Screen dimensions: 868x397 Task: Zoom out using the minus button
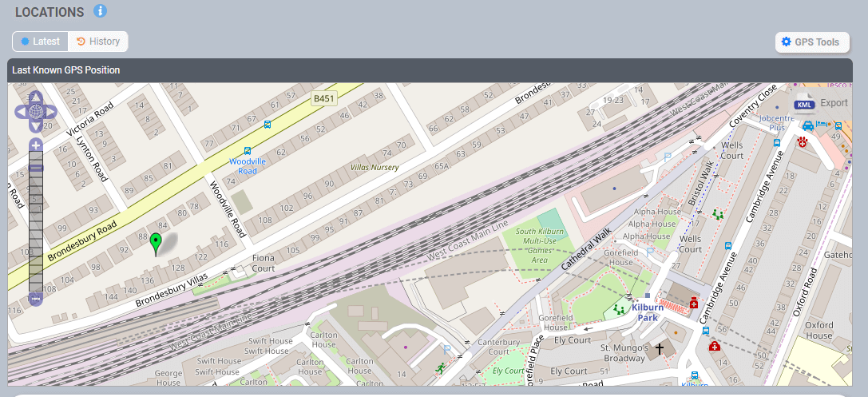(x=36, y=298)
